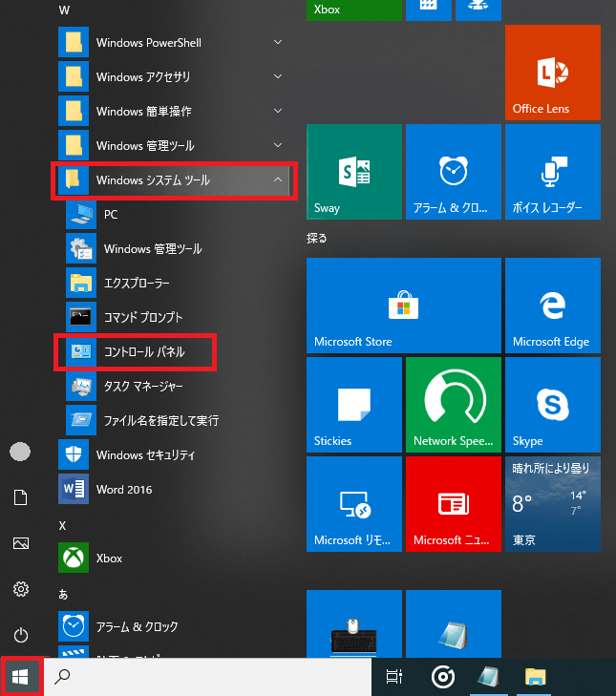Click the Windows Start button

20,677
